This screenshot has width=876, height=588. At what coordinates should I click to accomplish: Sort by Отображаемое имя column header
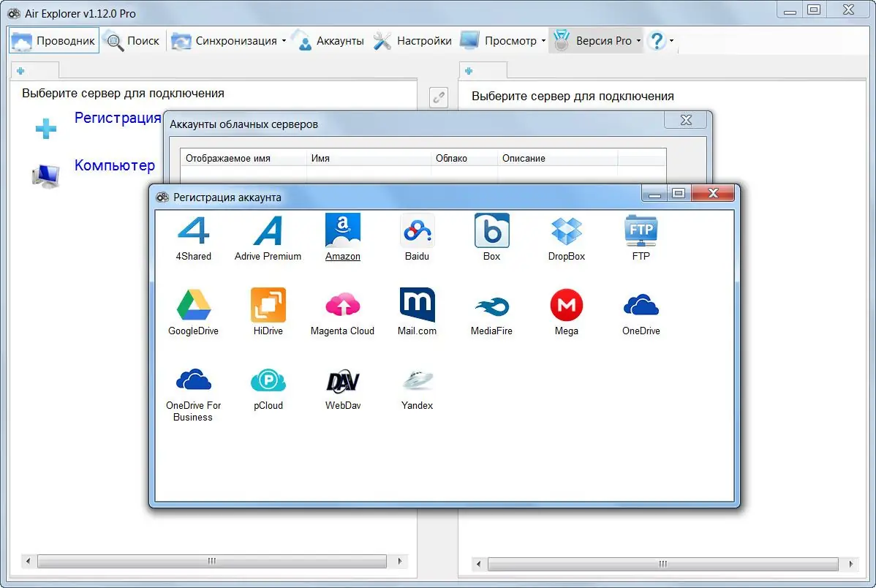click(243, 158)
